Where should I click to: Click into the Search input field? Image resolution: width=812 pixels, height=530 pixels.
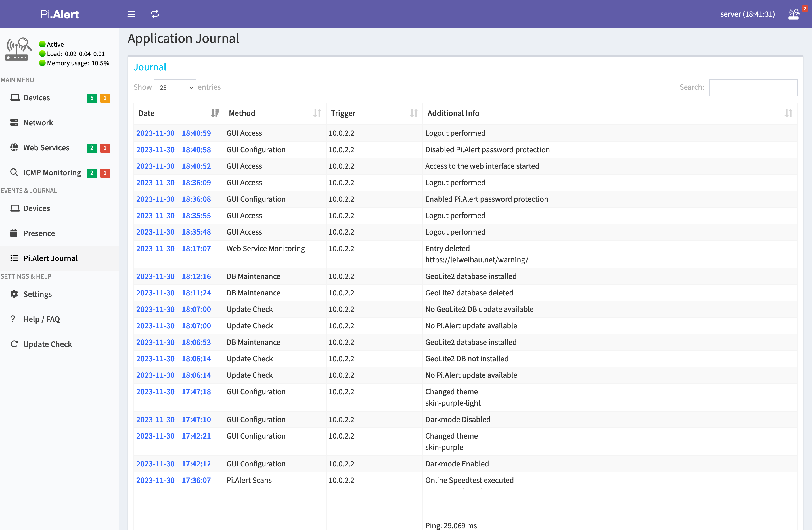[753, 88]
